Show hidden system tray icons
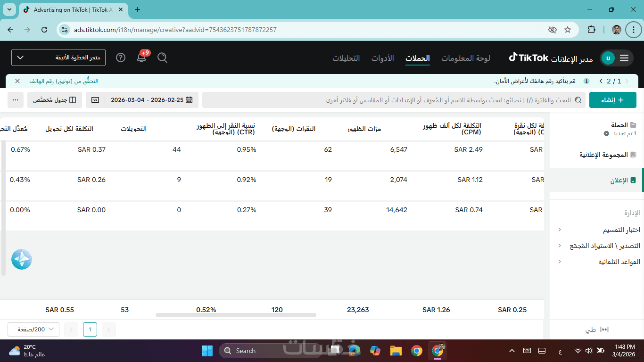644x362 pixels. point(512,351)
